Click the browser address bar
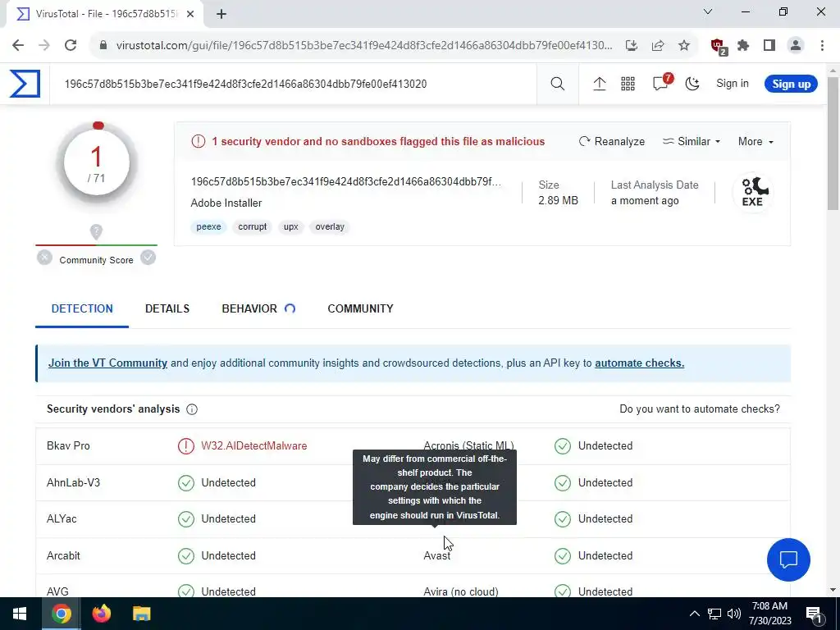This screenshot has height=630, width=840. [x=364, y=45]
